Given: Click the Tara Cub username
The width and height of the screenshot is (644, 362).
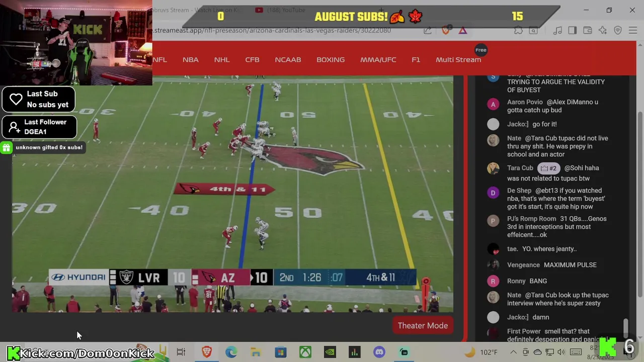Looking at the screenshot, I should pyautogui.click(x=520, y=168).
